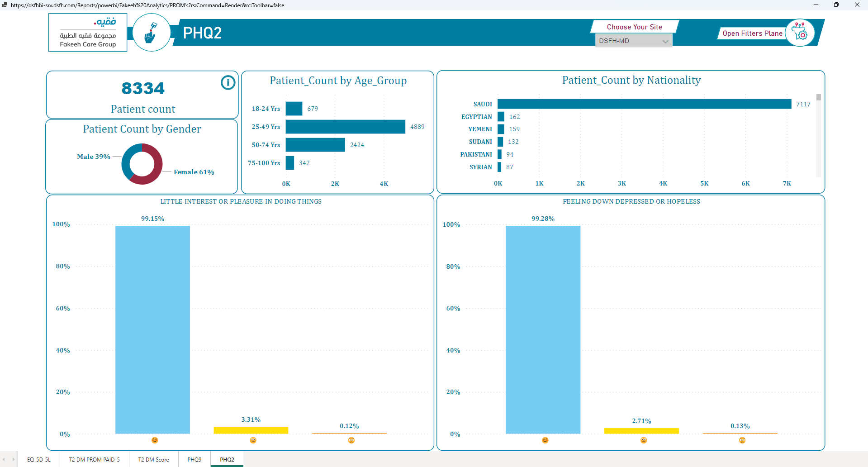The width and height of the screenshot is (868, 467).
Task: Click the 99.15% blue bar in Little Interest chart
Action: (x=152, y=330)
